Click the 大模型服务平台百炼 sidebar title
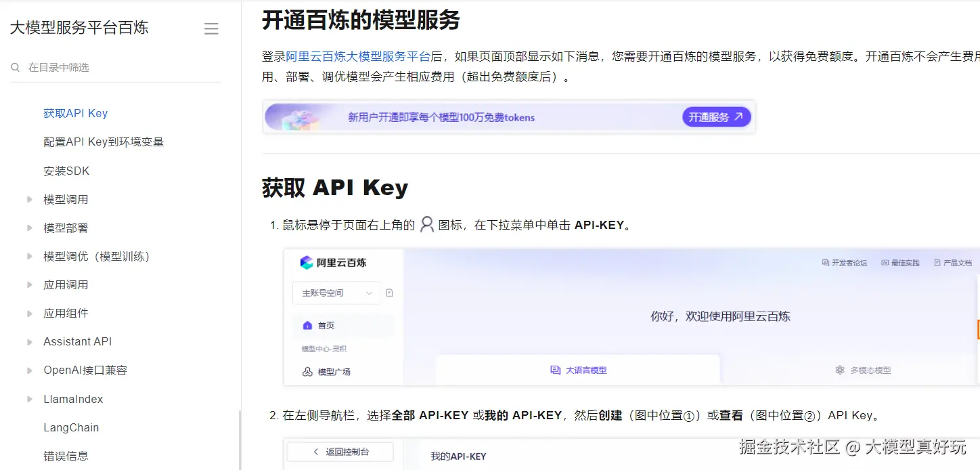 [79, 28]
